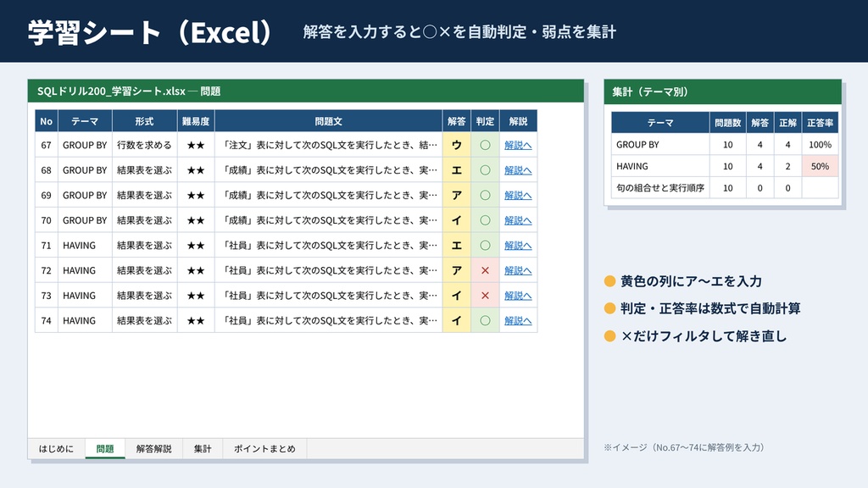Click the pink 50% accuracy cell for HAVING
Image resolution: width=868 pixels, height=488 pixels.
(x=820, y=166)
